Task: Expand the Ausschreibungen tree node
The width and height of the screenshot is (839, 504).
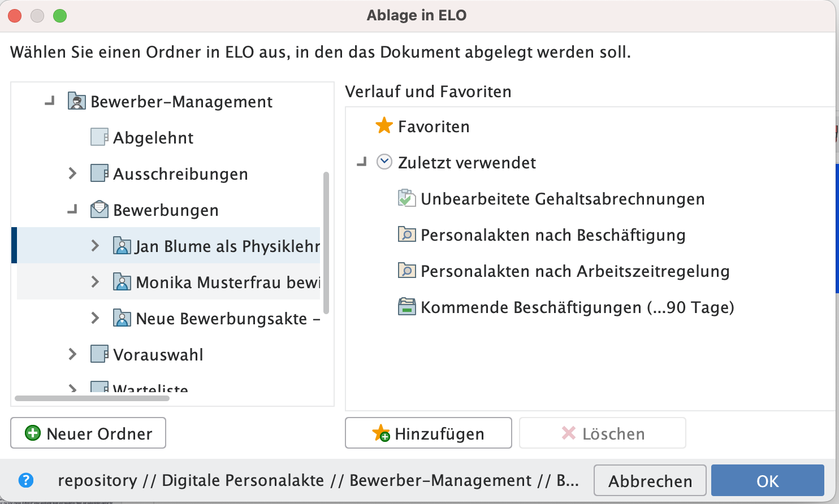Action: point(72,173)
